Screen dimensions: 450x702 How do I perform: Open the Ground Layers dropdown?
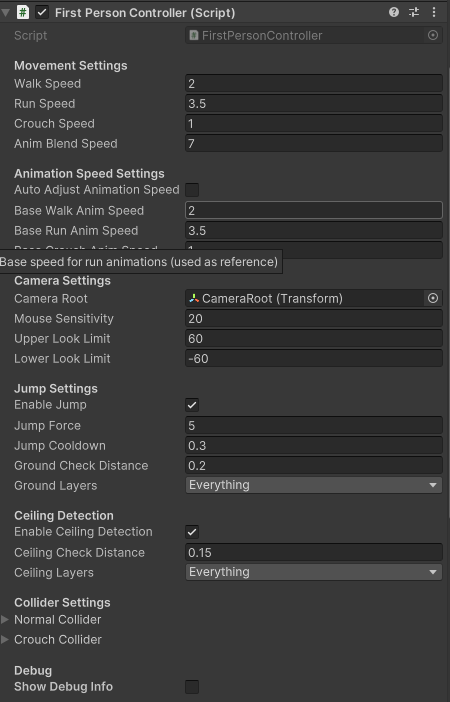tap(314, 485)
